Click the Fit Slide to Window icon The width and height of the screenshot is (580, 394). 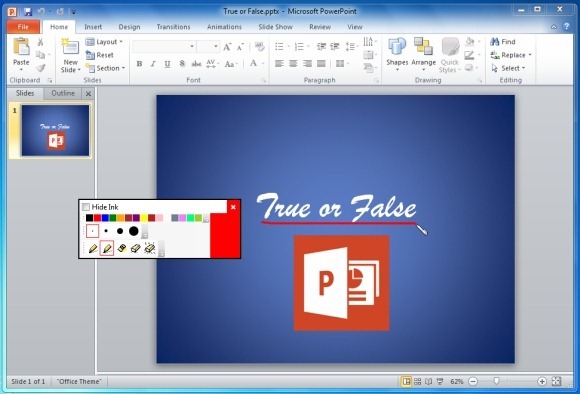point(556,381)
